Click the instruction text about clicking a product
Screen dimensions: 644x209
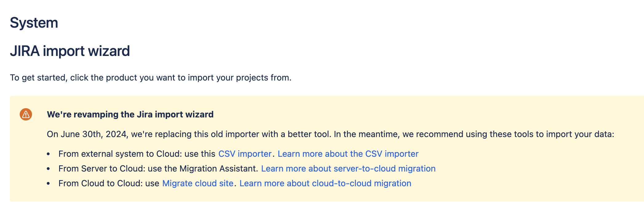151,77
